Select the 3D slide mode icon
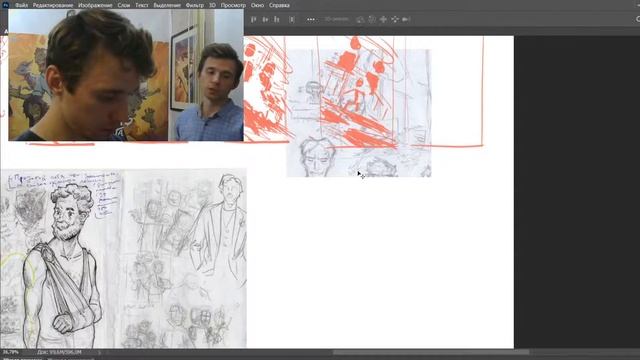This screenshot has height=360, width=640. [x=394, y=19]
